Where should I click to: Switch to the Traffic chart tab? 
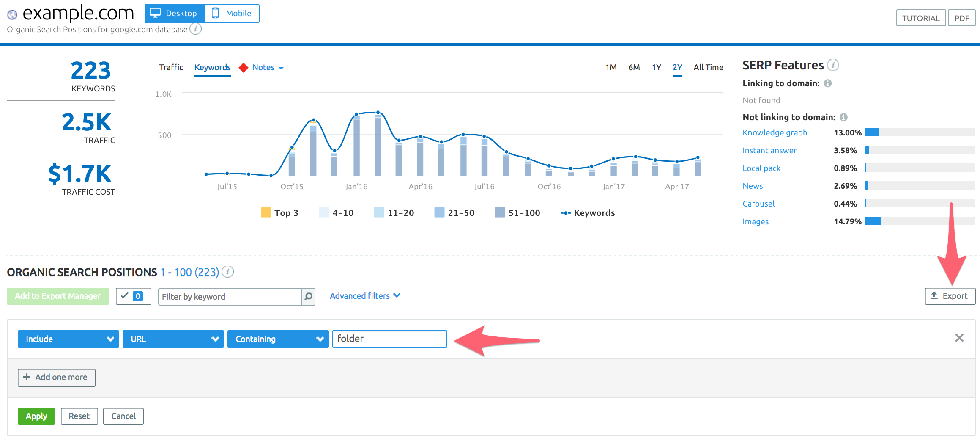click(171, 67)
